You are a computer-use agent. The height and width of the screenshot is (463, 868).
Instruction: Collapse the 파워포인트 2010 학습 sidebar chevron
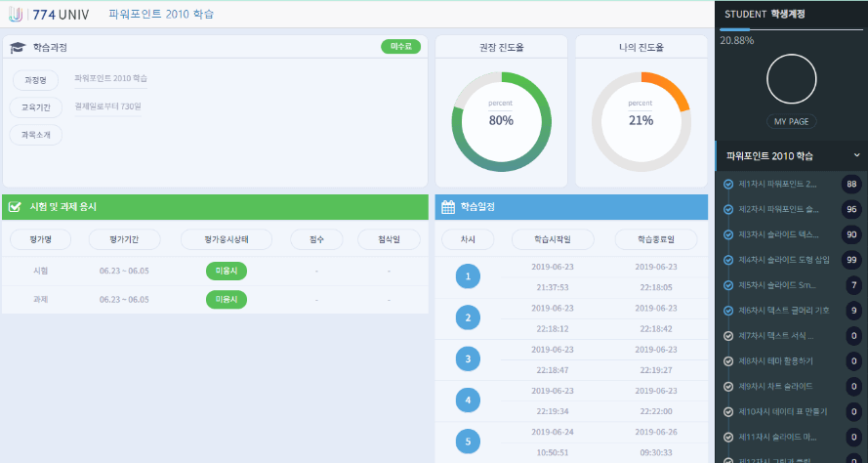pyautogui.click(x=856, y=155)
